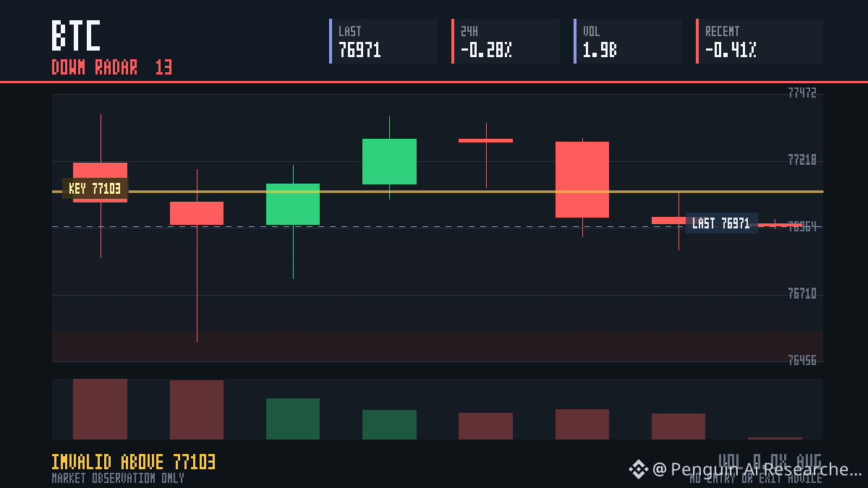Select the LAST 76971 price tag on chart
Image resolution: width=868 pixels, height=488 pixels.
point(721,223)
